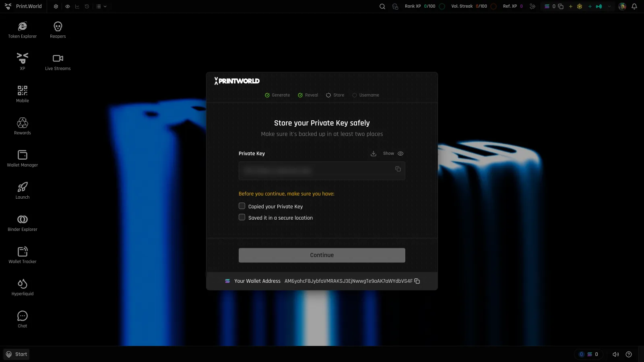Image resolution: width=644 pixels, height=362 pixels.
Task: Download the private key file
Action: 374,154
